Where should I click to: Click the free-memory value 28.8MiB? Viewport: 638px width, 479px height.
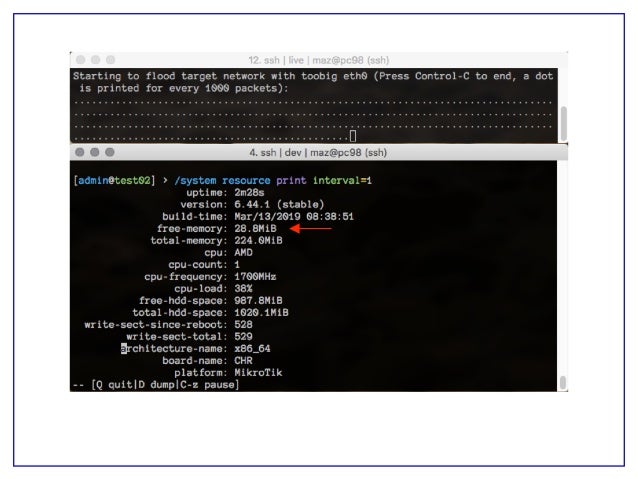coord(255,228)
